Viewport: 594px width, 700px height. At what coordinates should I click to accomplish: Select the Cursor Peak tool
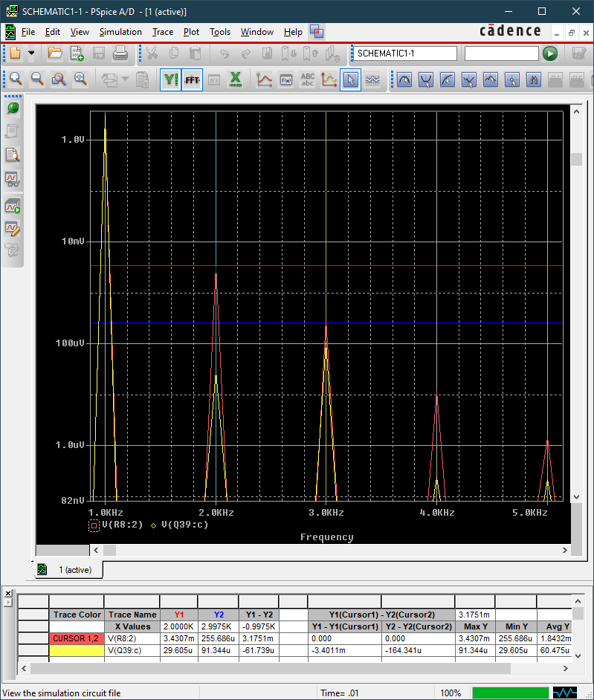pyautogui.click(x=404, y=80)
